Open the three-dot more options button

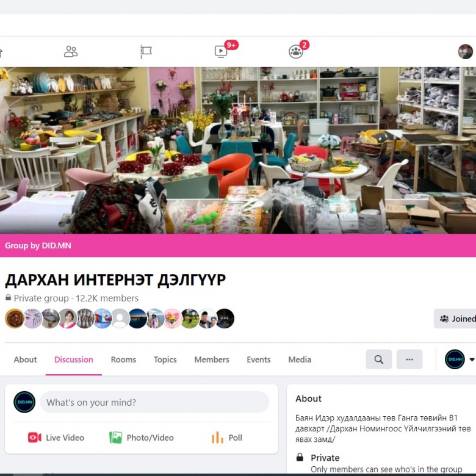[409, 359]
